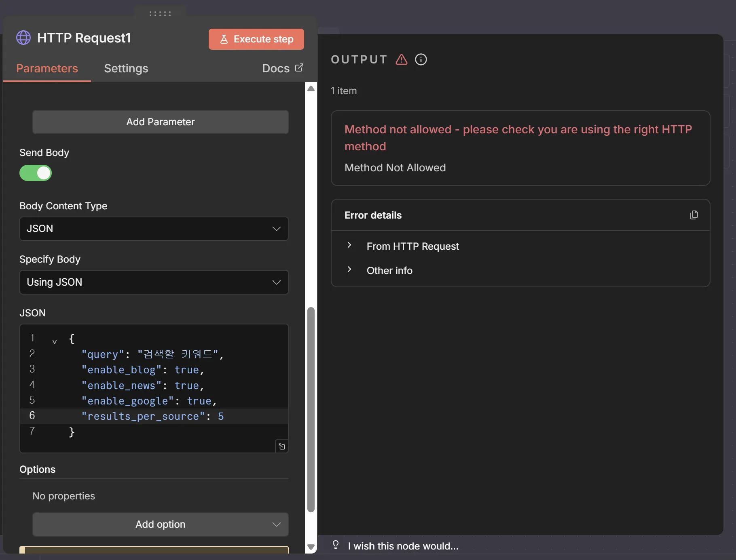Screen dimensions: 736x560
Task: Switch to the Settings tab
Action: (126, 69)
